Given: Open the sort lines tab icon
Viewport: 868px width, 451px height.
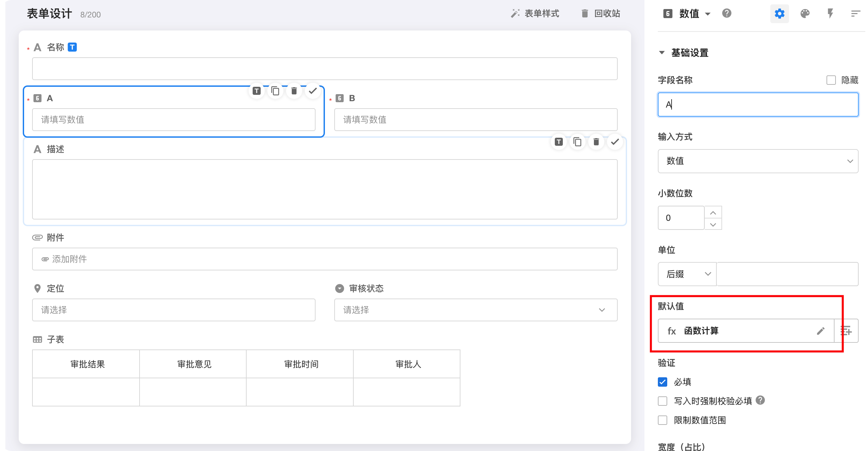Looking at the screenshot, I should tap(856, 14).
